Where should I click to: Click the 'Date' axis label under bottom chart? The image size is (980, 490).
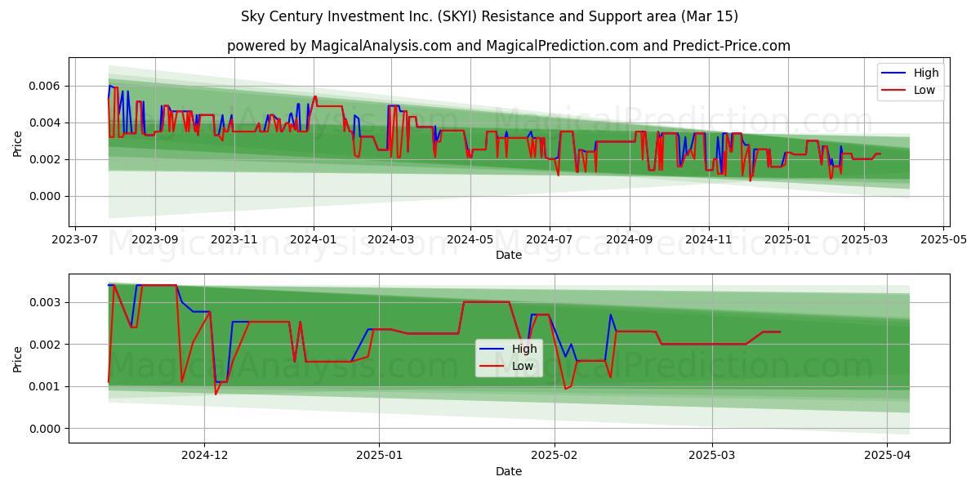click(x=509, y=471)
